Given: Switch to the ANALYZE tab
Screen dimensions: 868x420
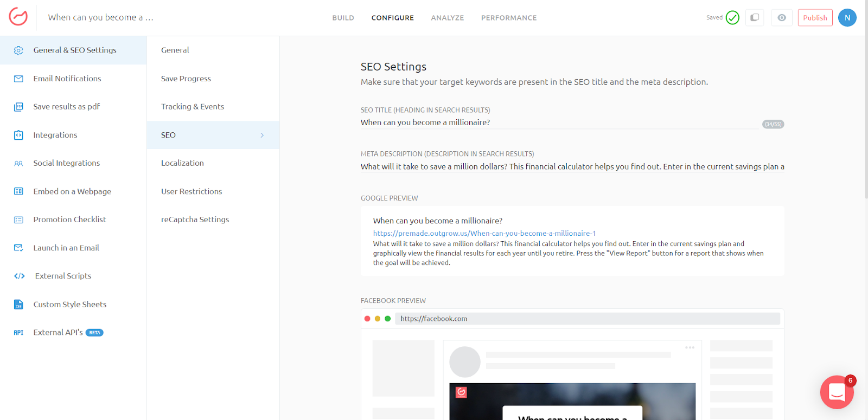Looking at the screenshot, I should pyautogui.click(x=447, y=18).
